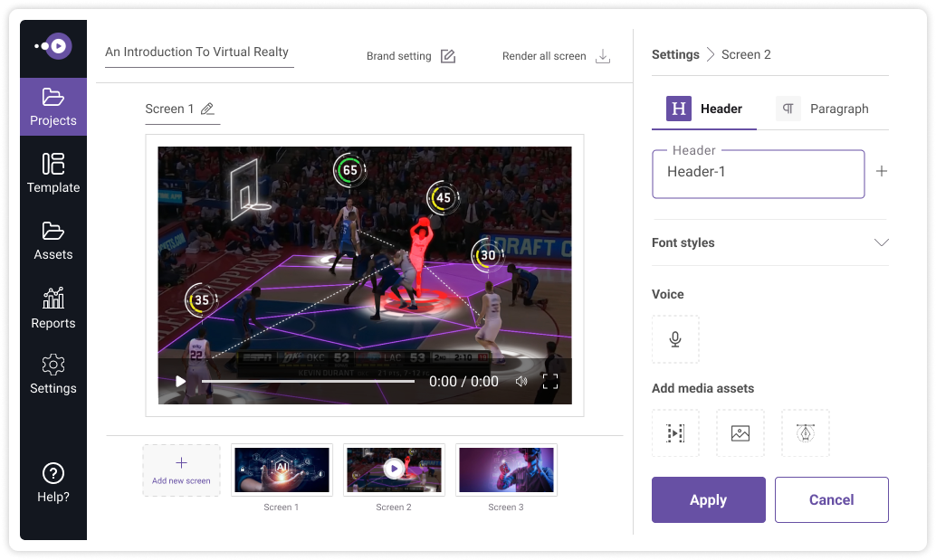Add an image media asset
Viewport: 936px width, 560px height.
[x=740, y=433]
